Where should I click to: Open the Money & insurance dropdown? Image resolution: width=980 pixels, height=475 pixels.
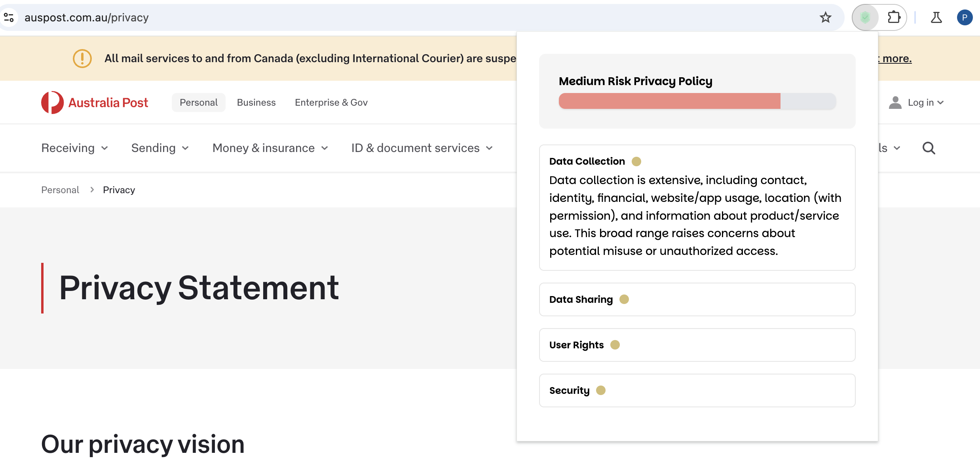pyautogui.click(x=270, y=148)
